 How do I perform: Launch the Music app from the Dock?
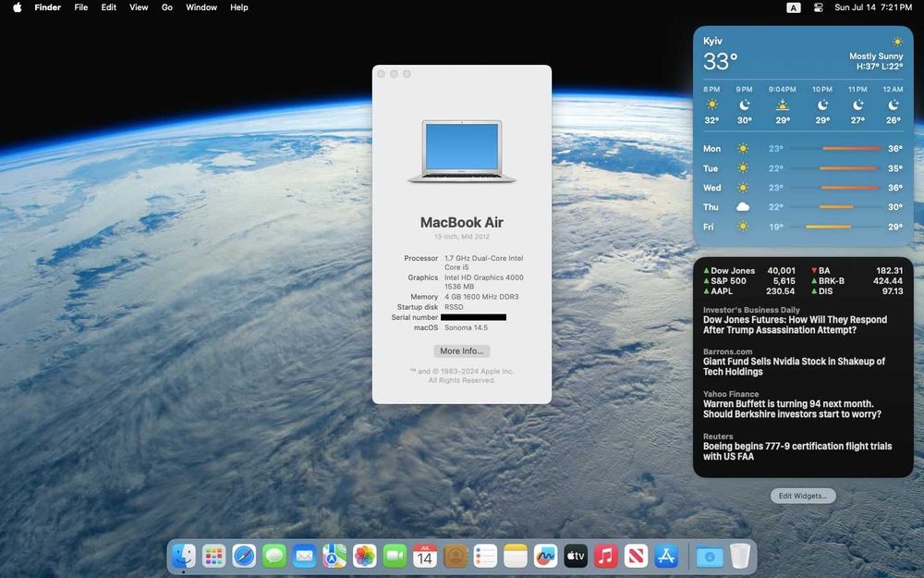(x=606, y=556)
